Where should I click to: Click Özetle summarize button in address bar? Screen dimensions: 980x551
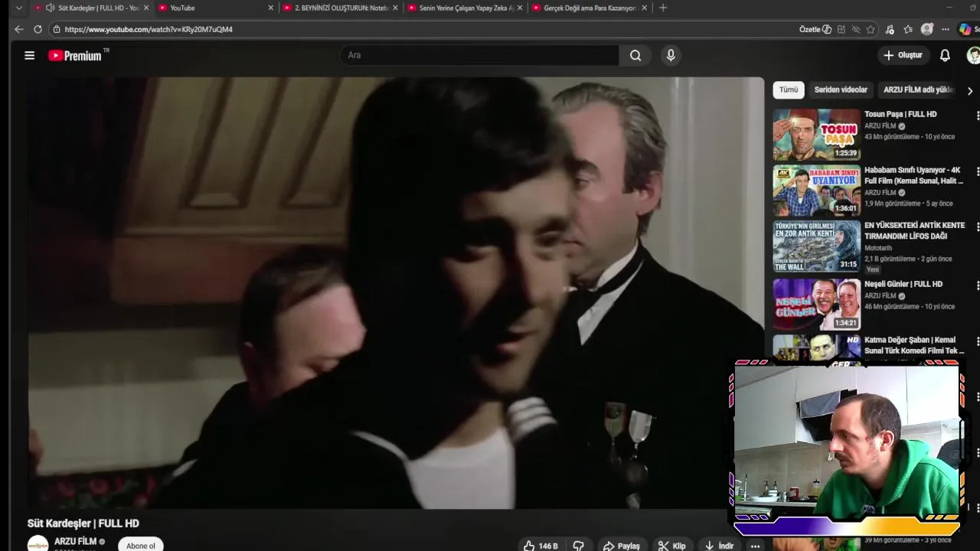coord(815,29)
